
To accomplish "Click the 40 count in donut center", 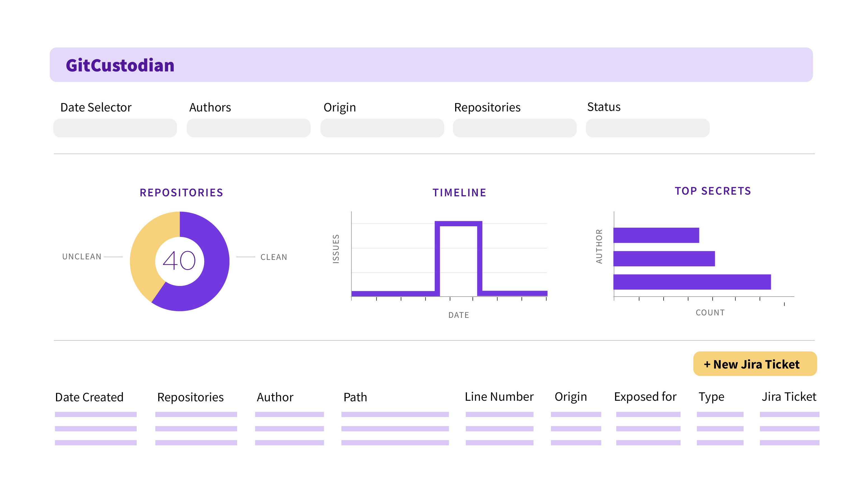I will point(179,261).
